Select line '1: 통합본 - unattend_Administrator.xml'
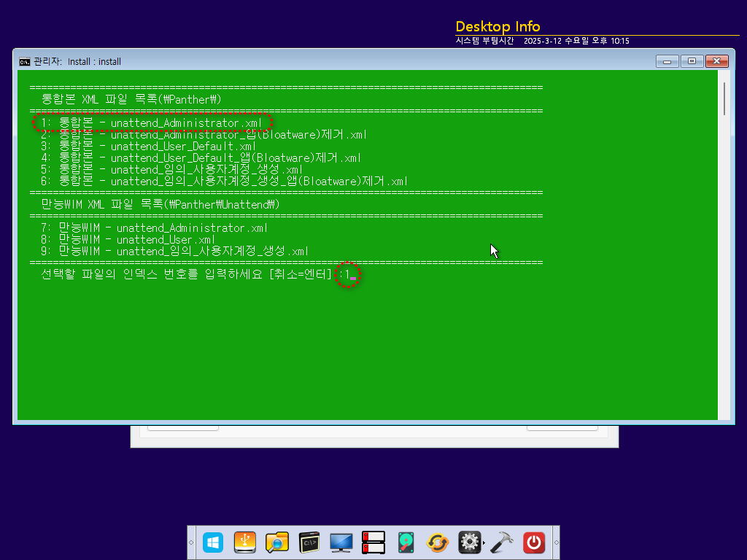Screen dimensions: 747x560 (x=152, y=122)
